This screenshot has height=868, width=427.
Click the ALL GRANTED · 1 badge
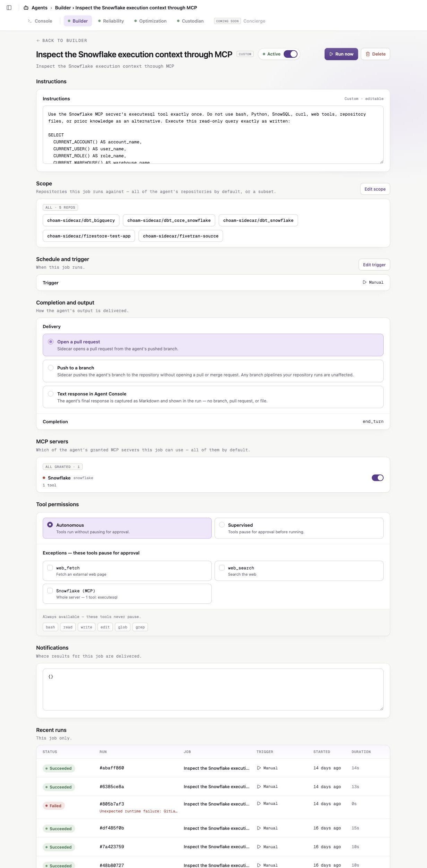[x=62, y=467]
